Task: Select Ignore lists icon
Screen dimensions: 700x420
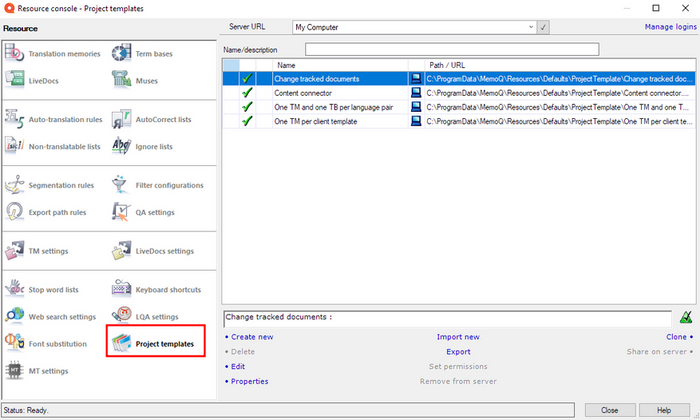Action: coord(121,146)
